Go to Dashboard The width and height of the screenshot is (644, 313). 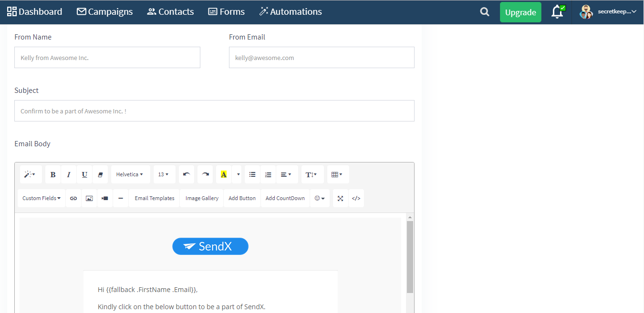click(34, 12)
